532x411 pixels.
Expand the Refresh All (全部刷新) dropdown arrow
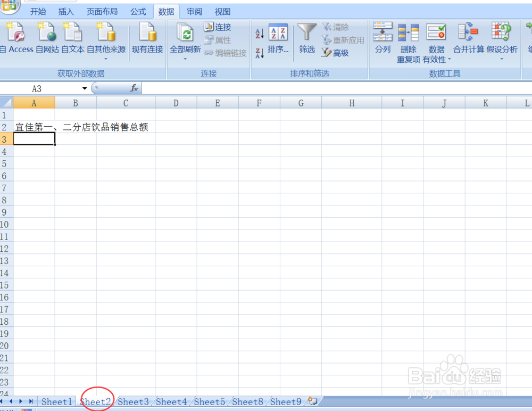pos(185,59)
